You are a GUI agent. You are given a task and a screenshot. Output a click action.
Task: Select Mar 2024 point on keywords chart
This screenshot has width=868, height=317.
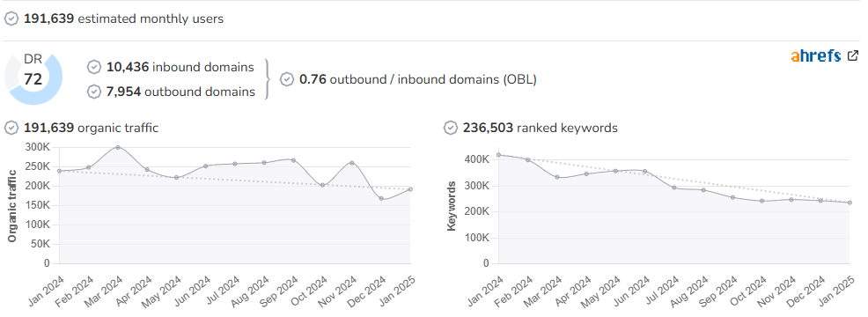point(557,177)
